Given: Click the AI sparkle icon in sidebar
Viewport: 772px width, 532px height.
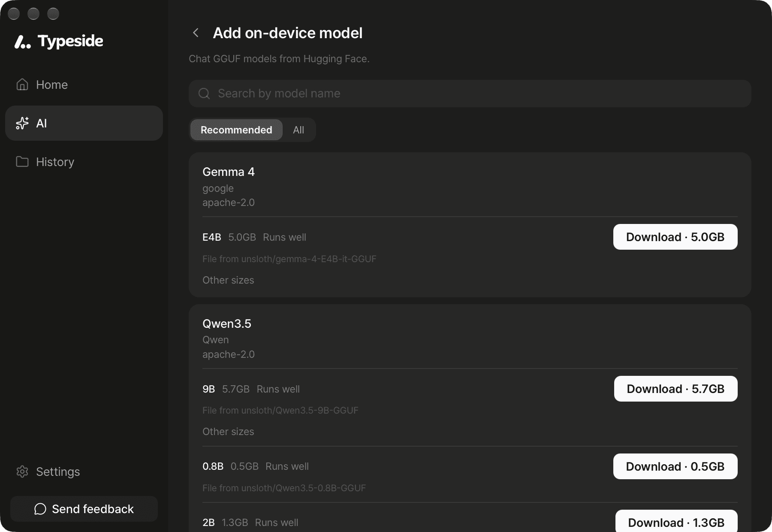Looking at the screenshot, I should tap(22, 123).
